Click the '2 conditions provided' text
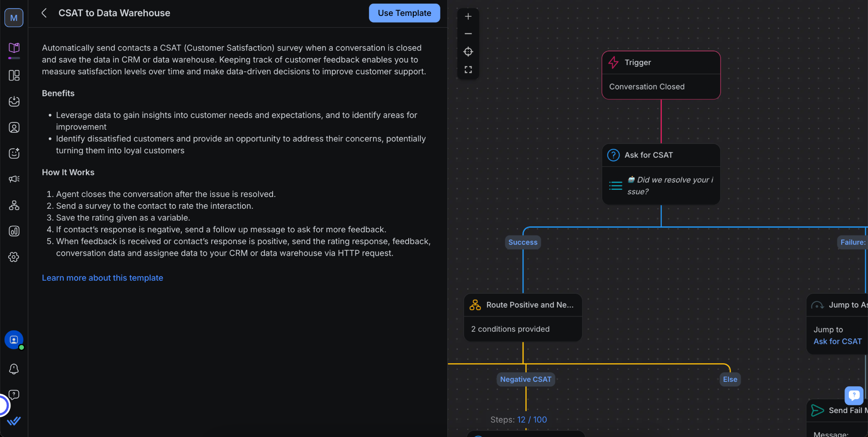Viewport: 868px width, 437px height. coord(510,329)
